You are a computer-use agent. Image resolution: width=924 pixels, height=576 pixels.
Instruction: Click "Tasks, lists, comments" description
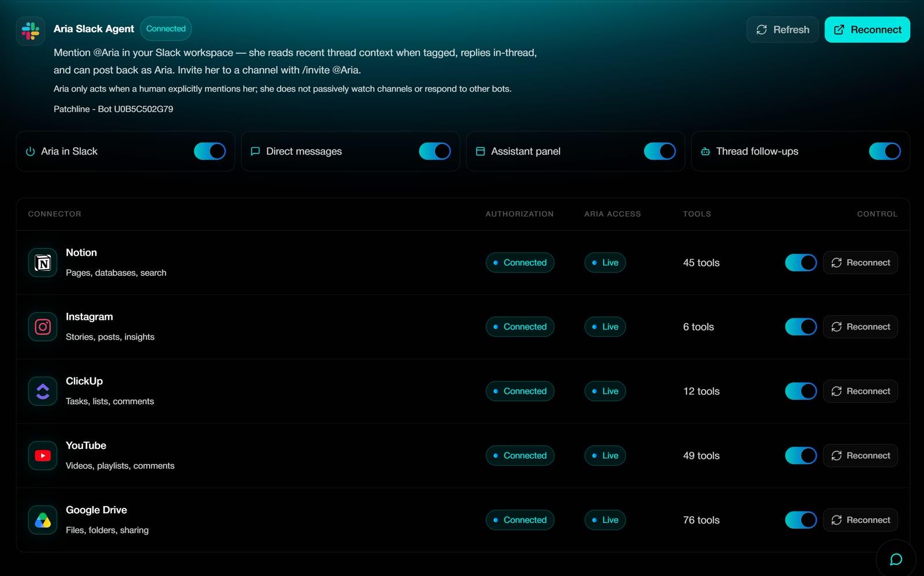click(x=110, y=402)
